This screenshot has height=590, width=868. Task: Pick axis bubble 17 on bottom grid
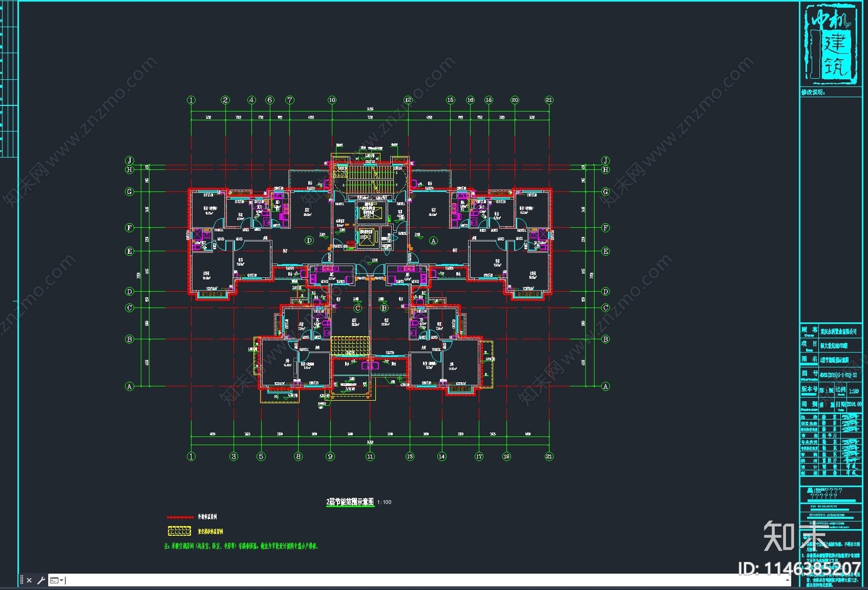tap(479, 457)
